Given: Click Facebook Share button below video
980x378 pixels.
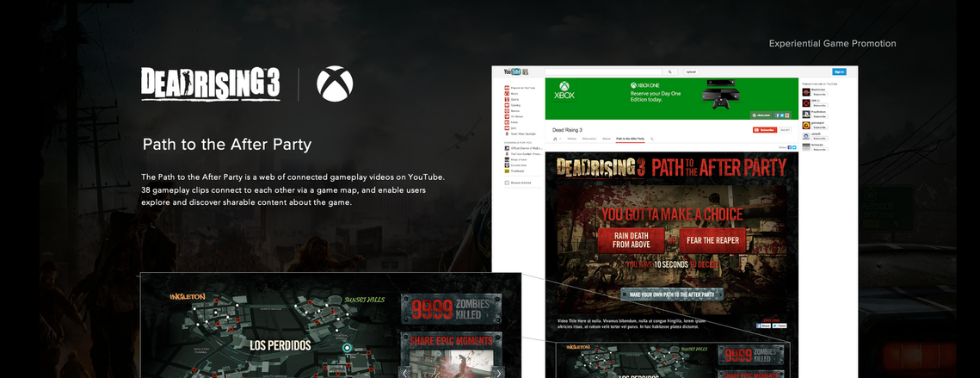Looking at the screenshot, I should [763, 325].
